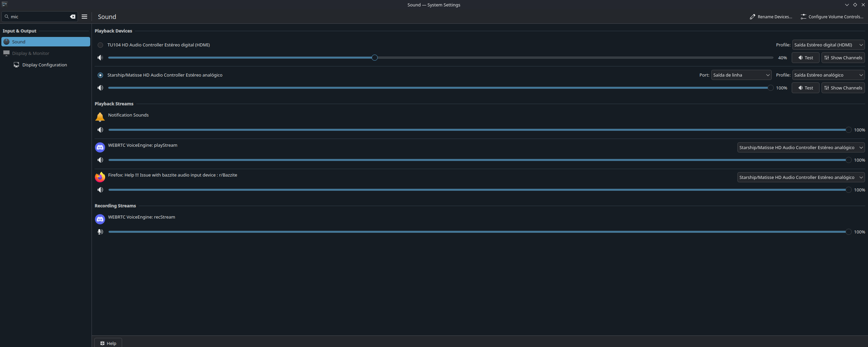Open Profile dropdown for TU104 HDMI device
Screen dimensions: 868x347
click(x=828, y=45)
